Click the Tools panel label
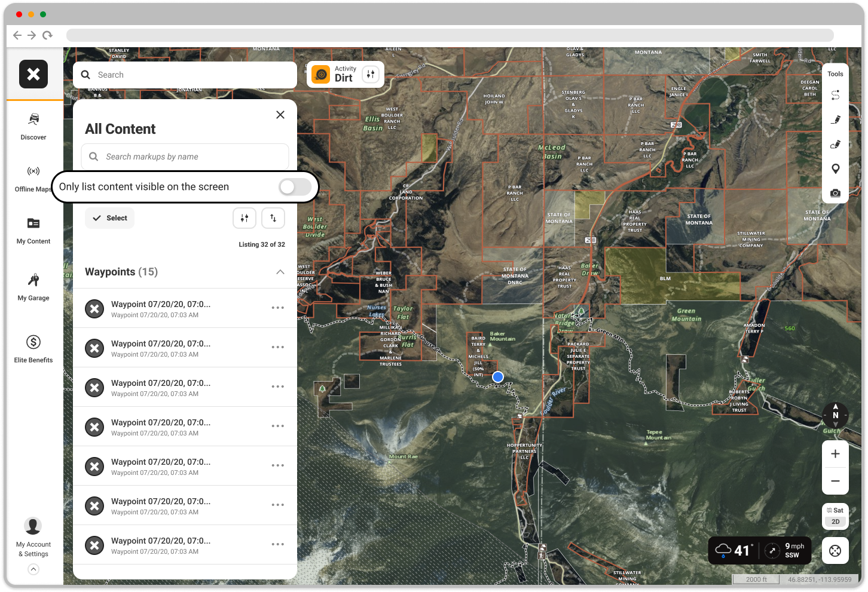Screen dimensions: 868x592 (835, 74)
